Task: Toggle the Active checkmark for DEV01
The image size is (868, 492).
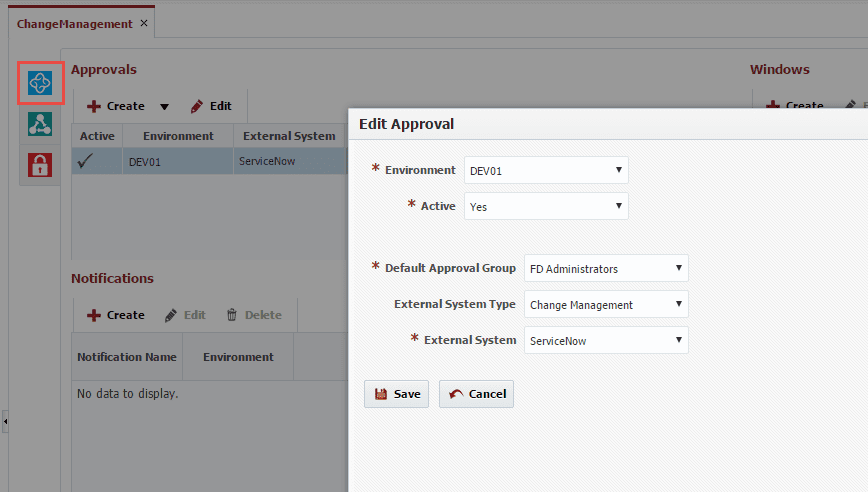Action: 85,161
